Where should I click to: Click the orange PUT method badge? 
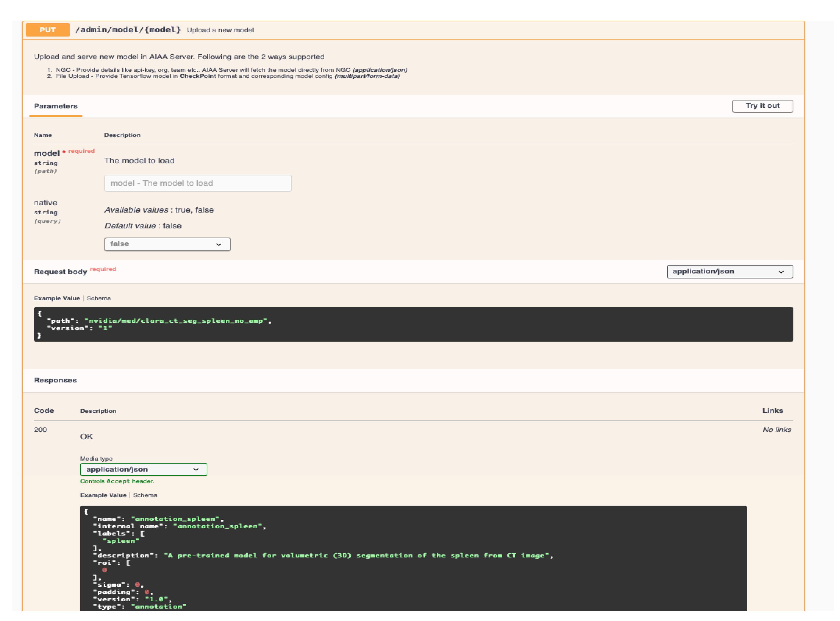pos(48,30)
